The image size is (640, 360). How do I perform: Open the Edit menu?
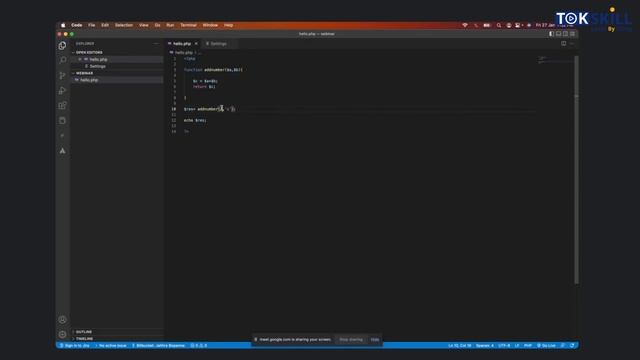coord(105,25)
